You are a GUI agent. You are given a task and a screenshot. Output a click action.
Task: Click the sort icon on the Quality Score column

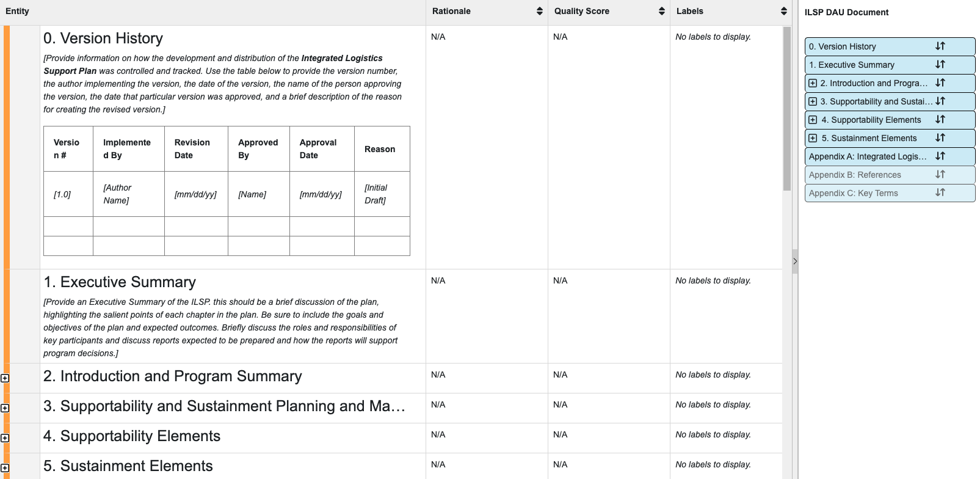661,11
